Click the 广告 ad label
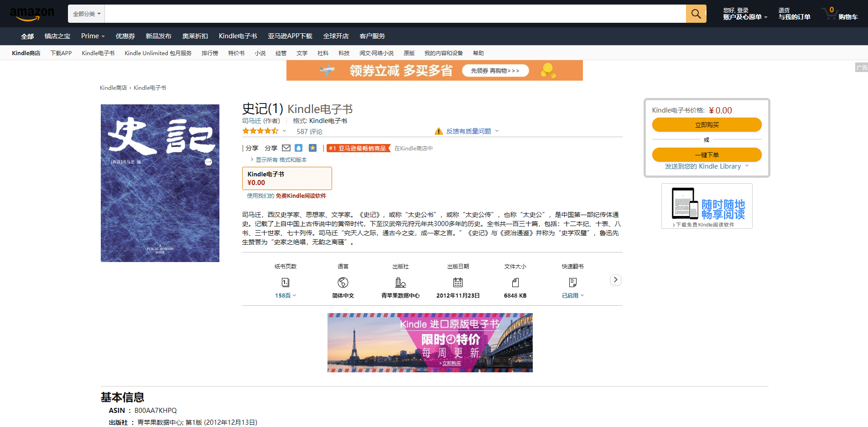This screenshot has width=868, height=427. click(x=861, y=67)
